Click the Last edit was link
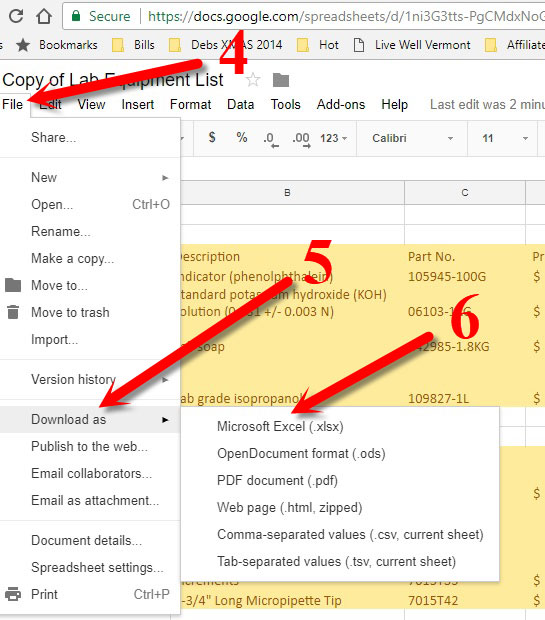The width and height of the screenshot is (545, 620). coord(487,104)
